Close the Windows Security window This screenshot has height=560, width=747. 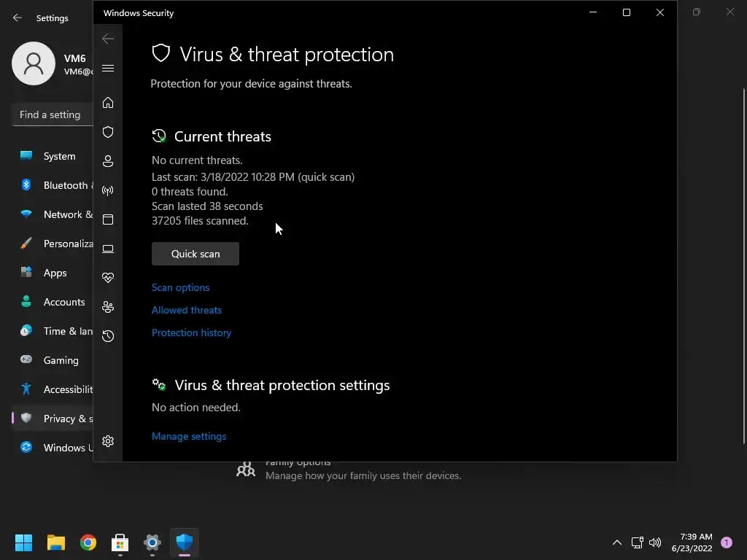660,12
